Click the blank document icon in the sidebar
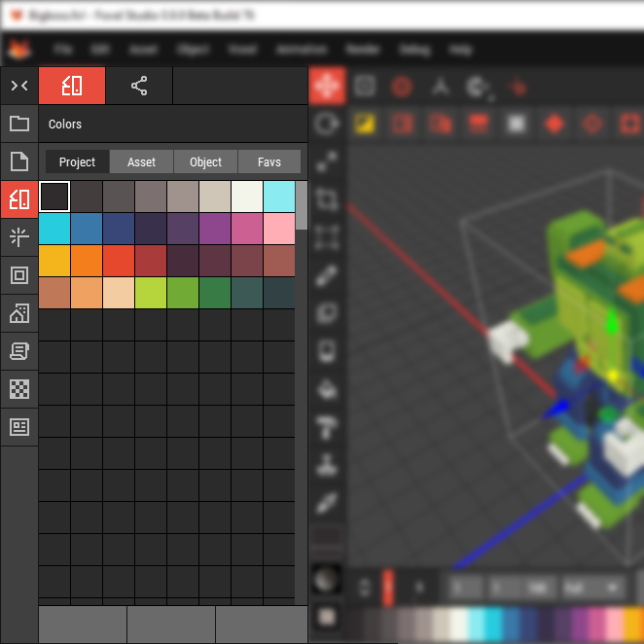Image resolution: width=644 pixels, height=644 pixels. click(x=19, y=161)
